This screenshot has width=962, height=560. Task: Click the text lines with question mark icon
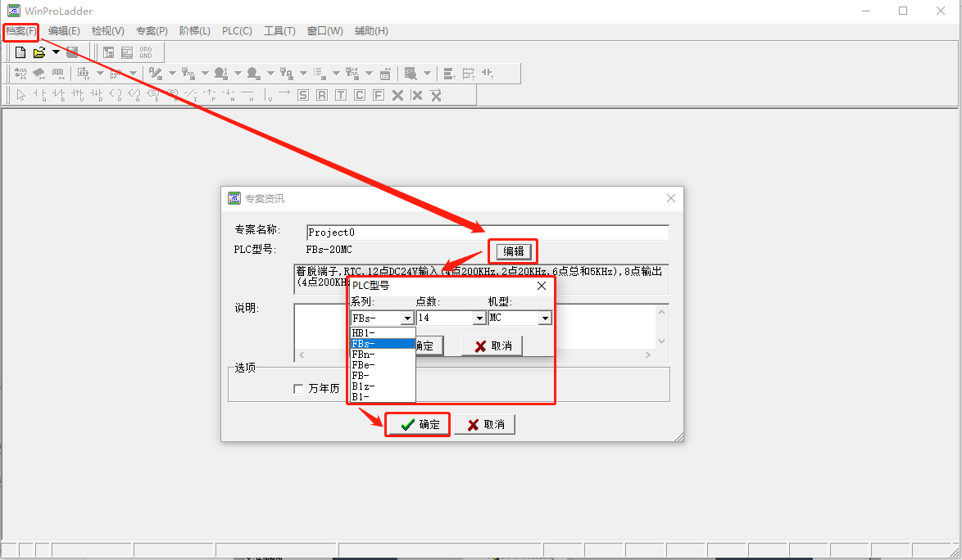450,74
